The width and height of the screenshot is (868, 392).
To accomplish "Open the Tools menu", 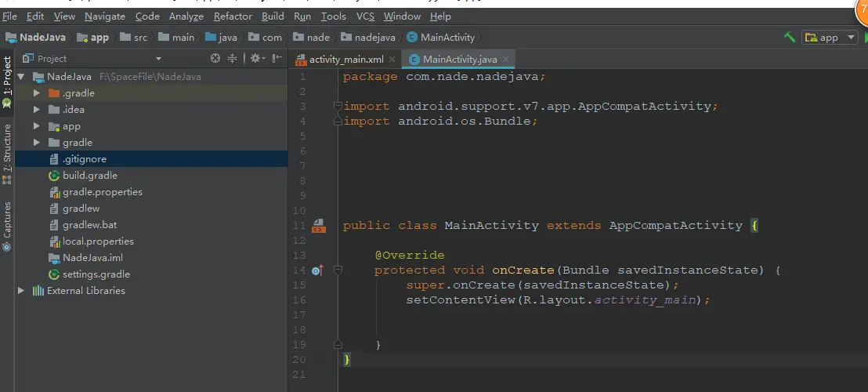I will point(334,16).
